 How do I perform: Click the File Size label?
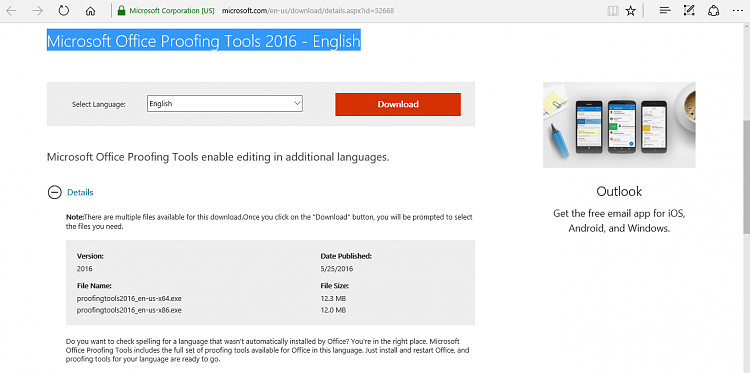[334, 286]
